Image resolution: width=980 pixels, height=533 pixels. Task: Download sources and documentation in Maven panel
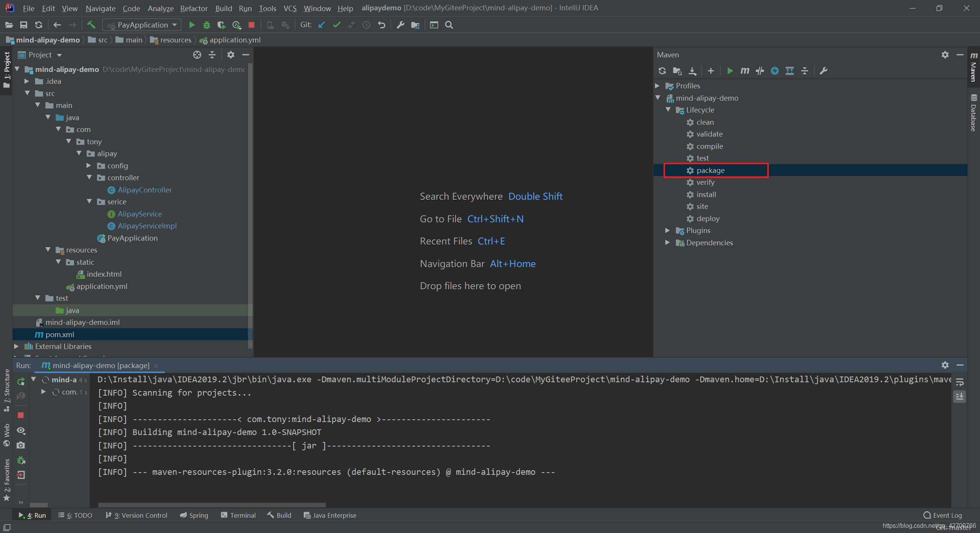point(692,71)
